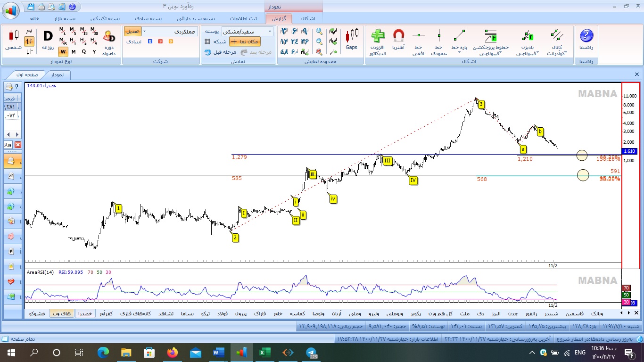
Task: Click the yellow wave label 3 at chart peak
Action: (x=481, y=105)
